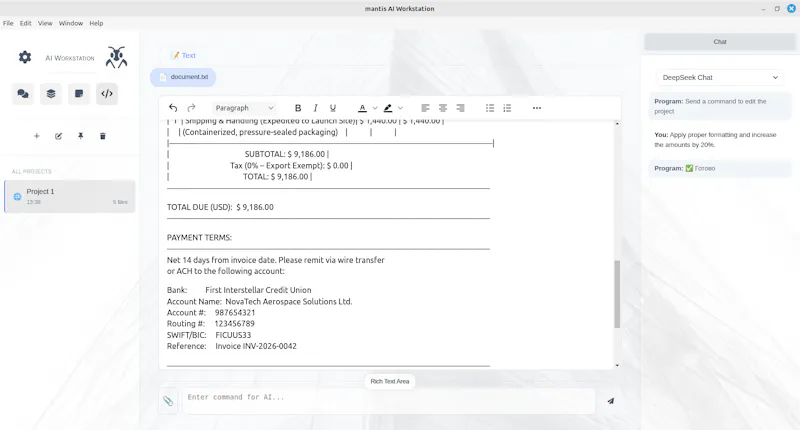The height and width of the screenshot is (430, 800).
Task: Open the Help menu
Action: point(96,23)
